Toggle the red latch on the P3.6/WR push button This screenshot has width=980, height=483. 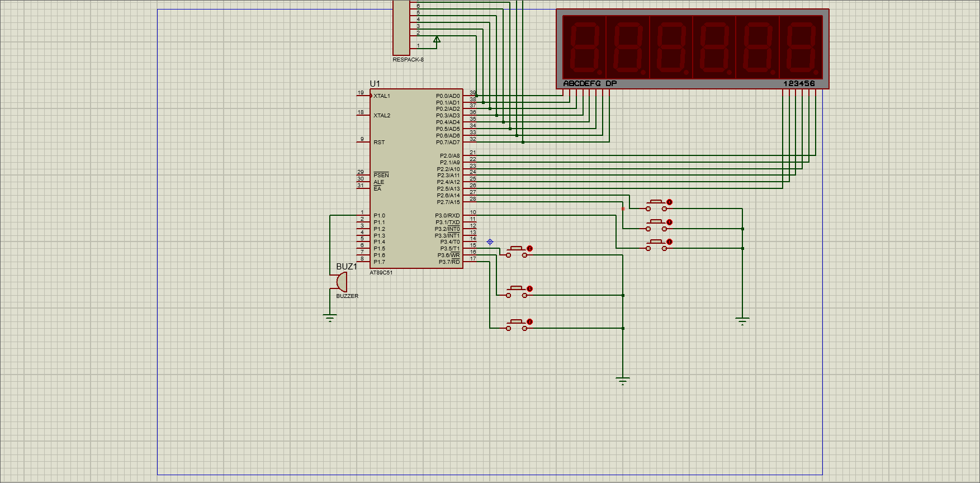point(529,289)
